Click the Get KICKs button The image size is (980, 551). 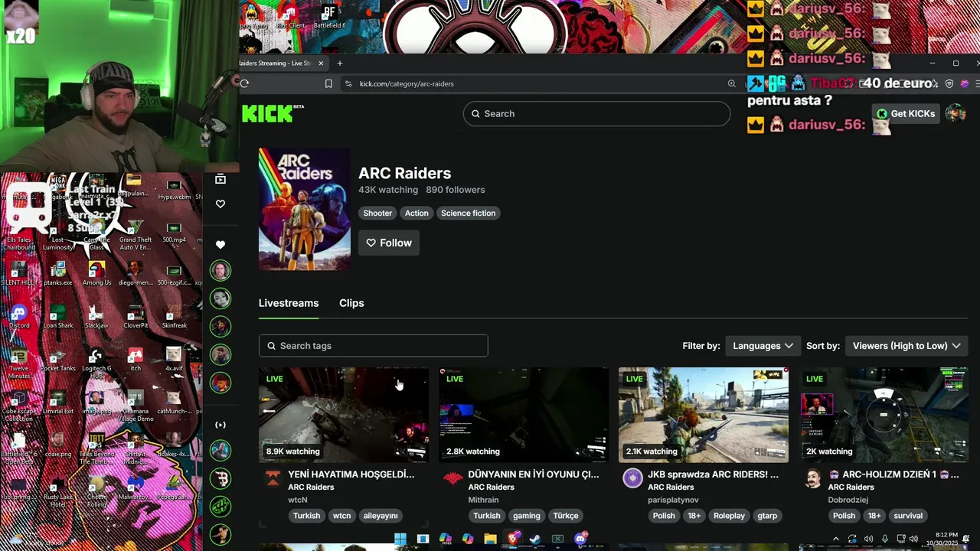906,113
